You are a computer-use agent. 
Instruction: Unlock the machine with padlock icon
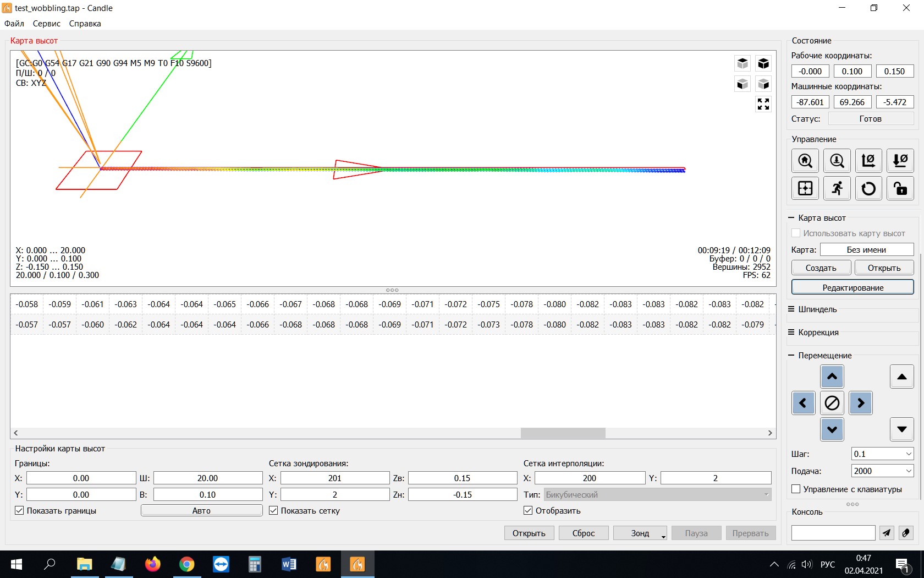[x=900, y=188]
